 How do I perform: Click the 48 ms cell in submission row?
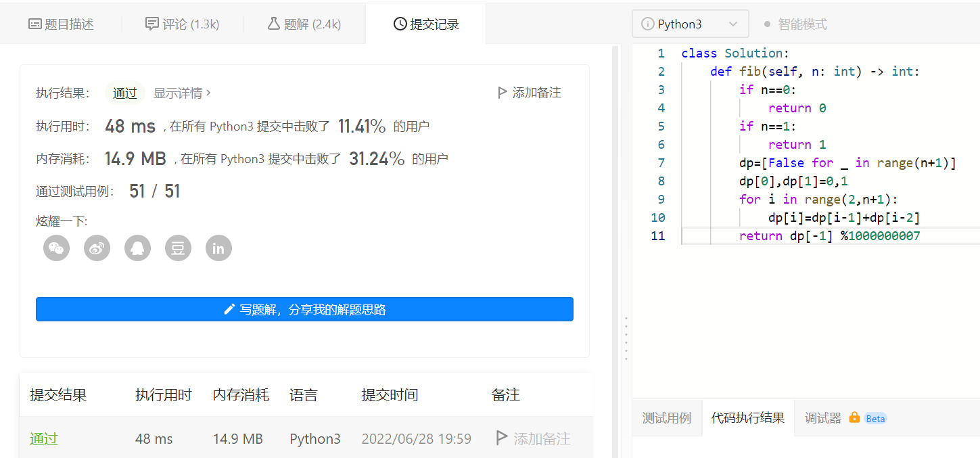tap(154, 438)
